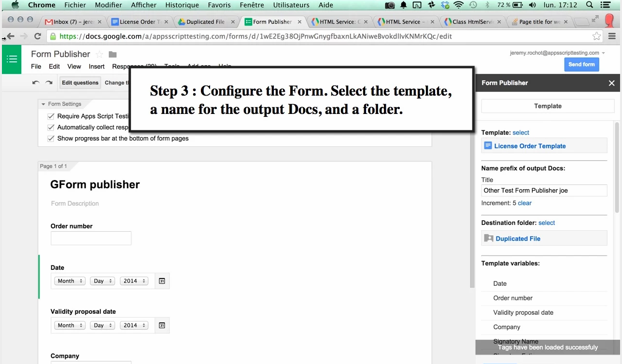622x364 pixels.
Task: Toggle Require Apps Script Testing login checkbox
Action: [51, 116]
